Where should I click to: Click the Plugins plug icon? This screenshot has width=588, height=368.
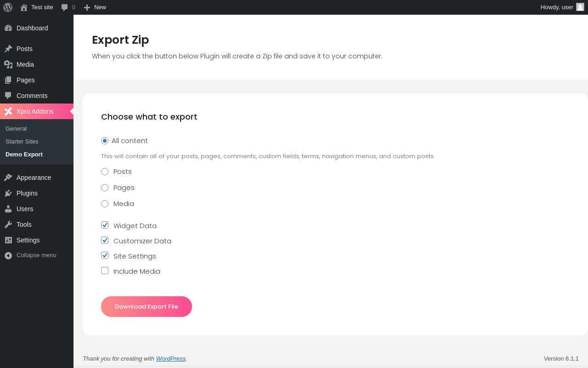[x=8, y=193]
